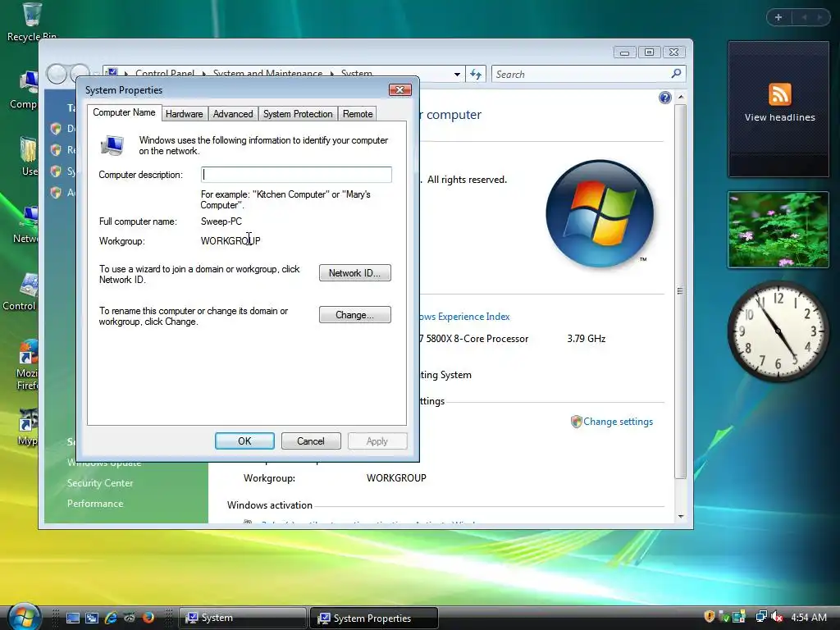The image size is (840, 630).
Task: Launch Internet Explorer from quick launch
Action: [111, 618]
